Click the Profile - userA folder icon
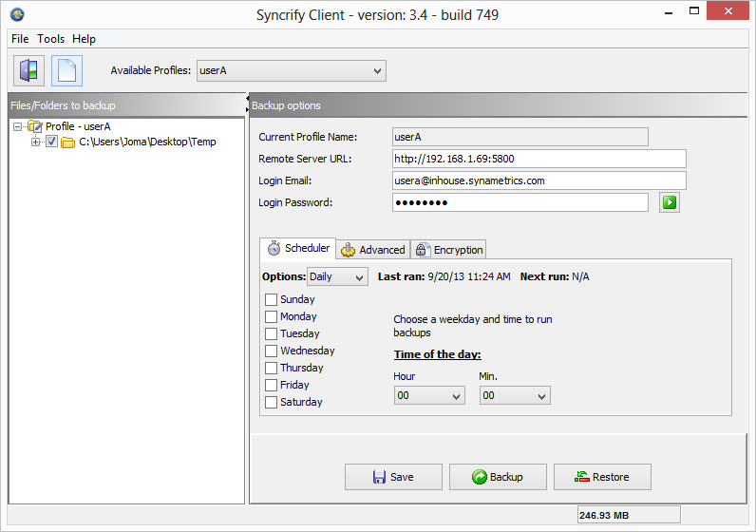 coord(35,126)
